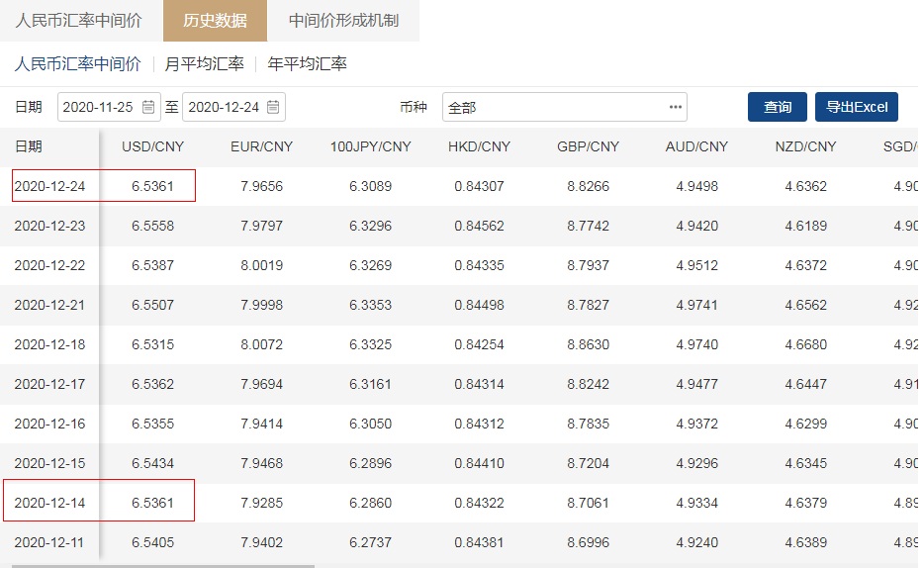The height and width of the screenshot is (568, 924).
Task: Open calendar icon in end date field
Action: (273, 107)
